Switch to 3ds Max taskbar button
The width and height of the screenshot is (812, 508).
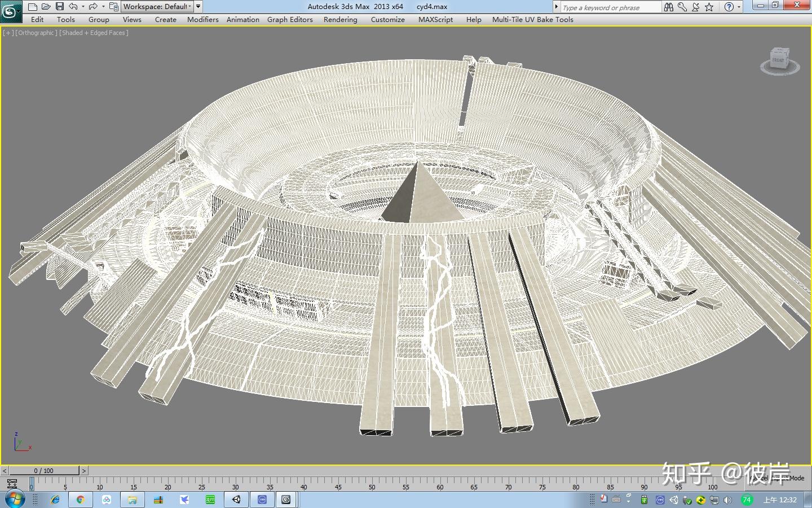point(286,500)
